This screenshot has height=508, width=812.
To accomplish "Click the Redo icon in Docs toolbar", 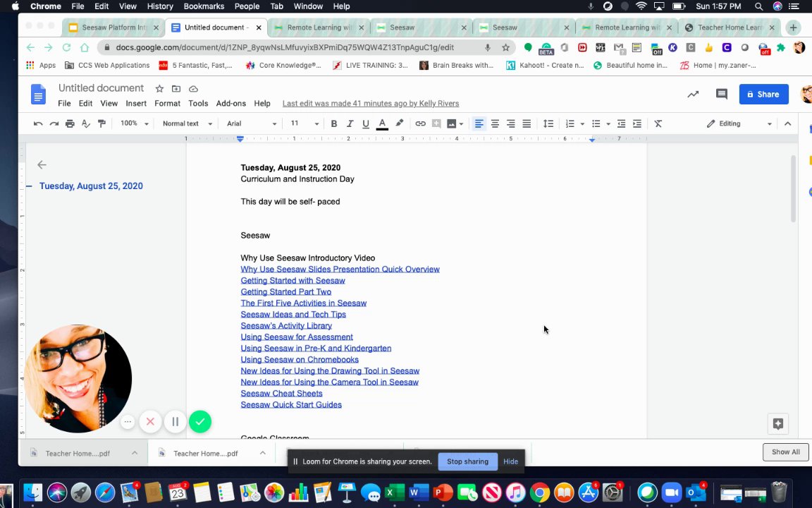I will [54, 123].
